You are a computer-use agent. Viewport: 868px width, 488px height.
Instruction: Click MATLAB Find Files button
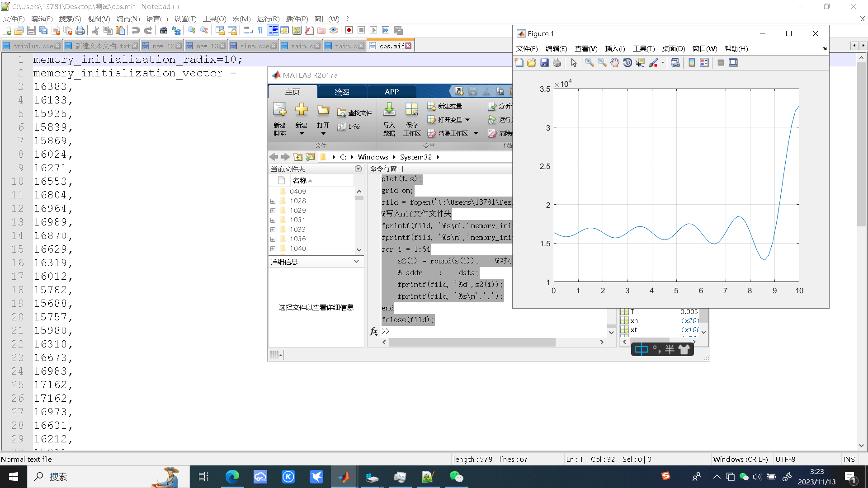(x=355, y=113)
